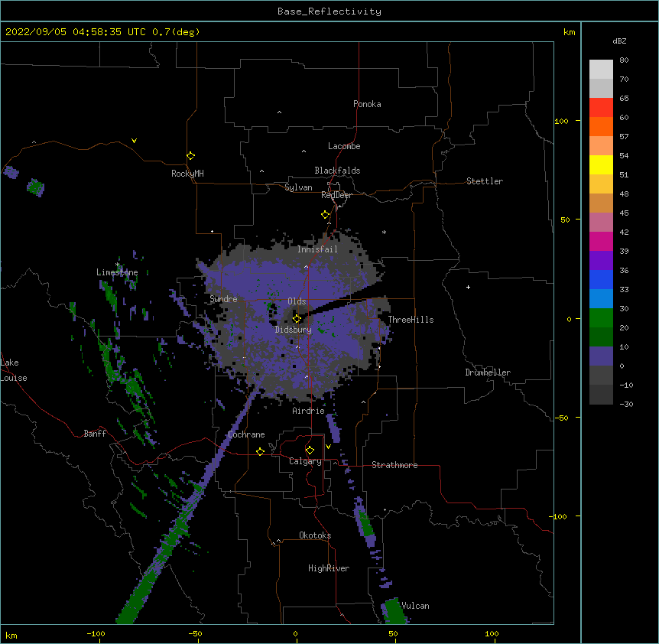Click the Lacombe city label

coord(344,146)
